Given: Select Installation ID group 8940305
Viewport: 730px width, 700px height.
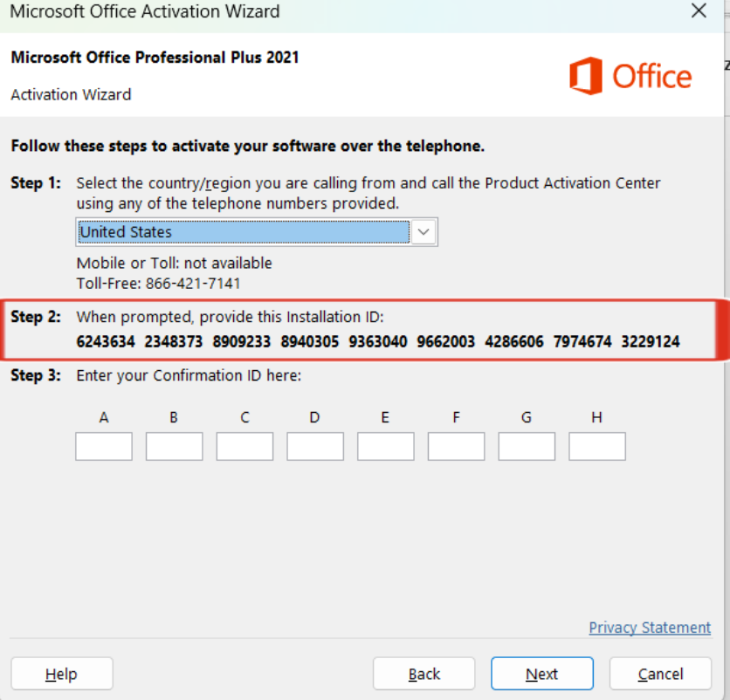Looking at the screenshot, I should click(x=310, y=341).
